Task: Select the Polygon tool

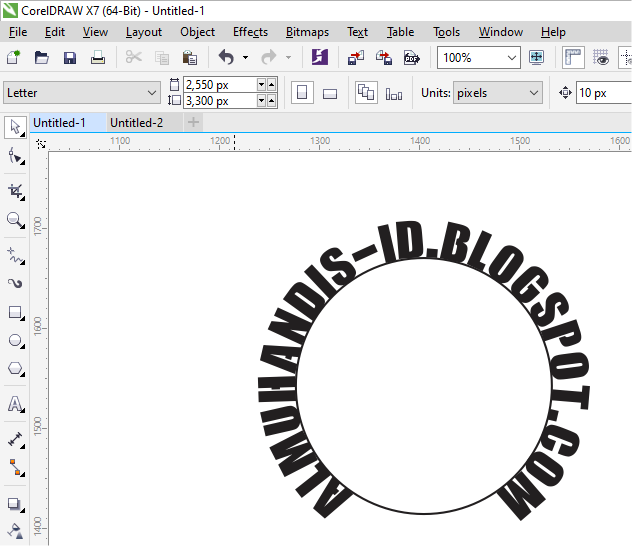Action: click(x=15, y=368)
